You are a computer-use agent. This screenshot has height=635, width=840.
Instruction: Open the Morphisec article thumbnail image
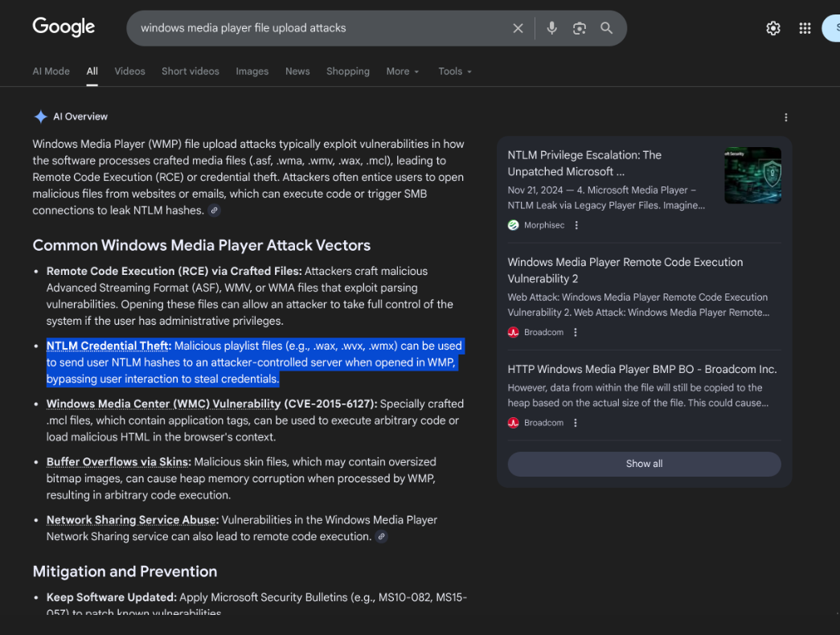(x=752, y=175)
